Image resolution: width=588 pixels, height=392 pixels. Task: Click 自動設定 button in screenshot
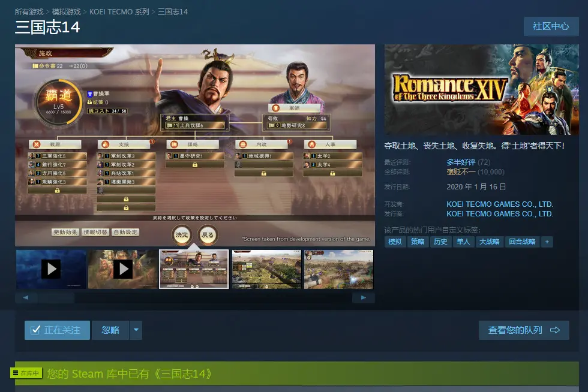125,232
